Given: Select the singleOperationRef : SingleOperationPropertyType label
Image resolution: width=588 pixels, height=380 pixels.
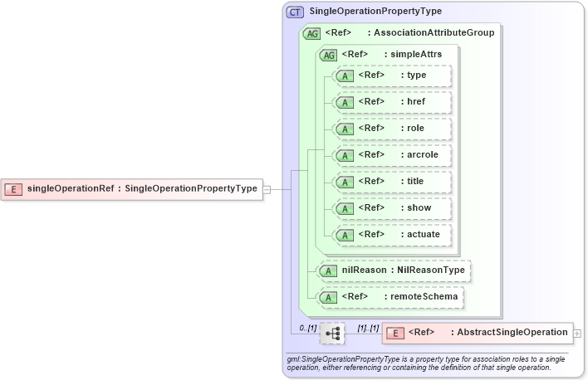Looking at the screenshot, I should pyautogui.click(x=142, y=188).
